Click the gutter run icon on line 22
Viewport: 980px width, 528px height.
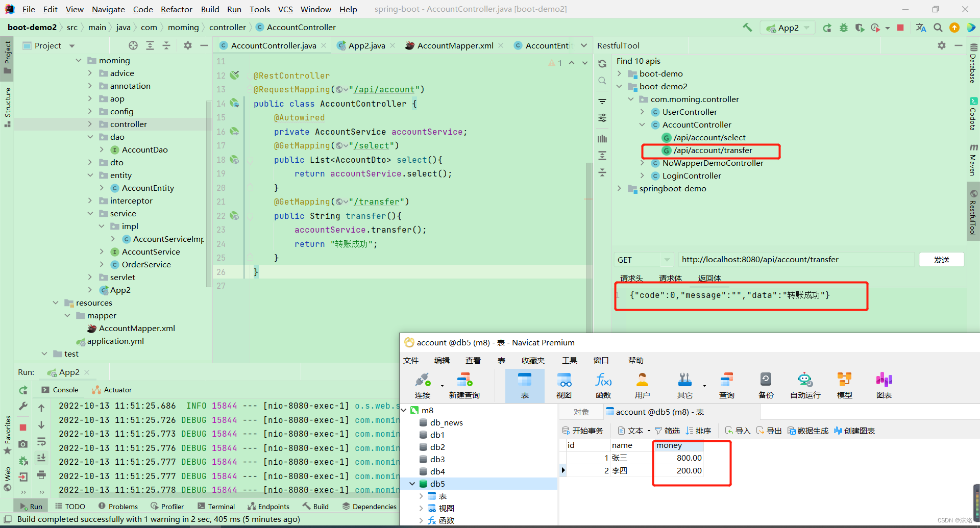pos(234,216)
